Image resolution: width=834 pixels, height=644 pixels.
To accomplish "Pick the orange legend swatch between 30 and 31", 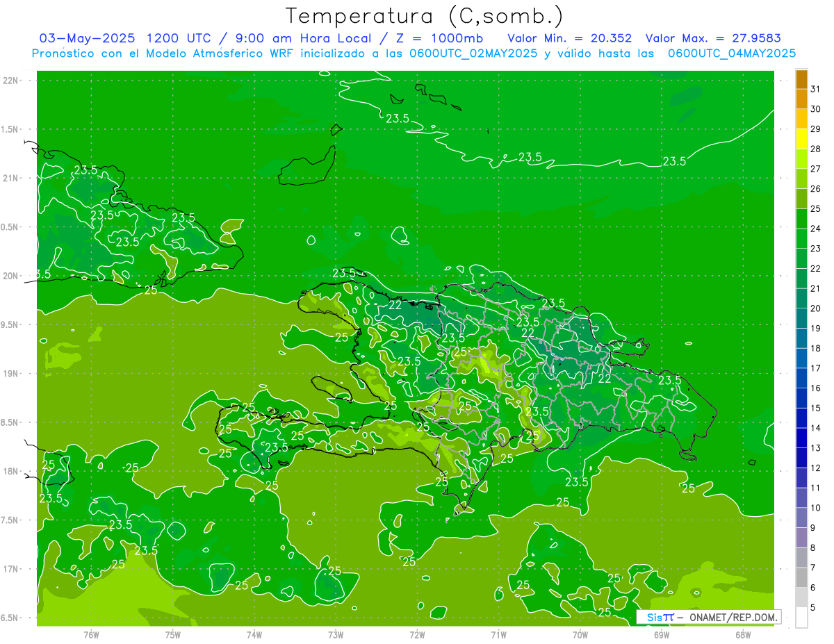I will (801, 99).
